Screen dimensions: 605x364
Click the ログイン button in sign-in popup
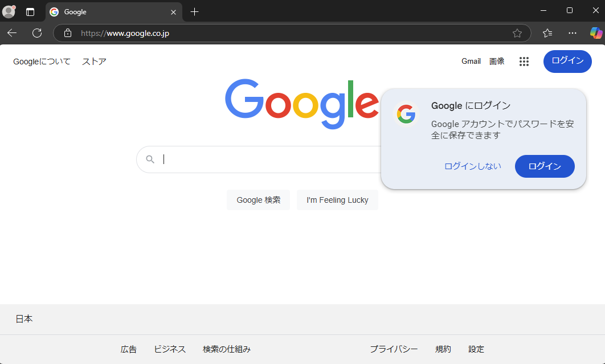tap(545, 166)
